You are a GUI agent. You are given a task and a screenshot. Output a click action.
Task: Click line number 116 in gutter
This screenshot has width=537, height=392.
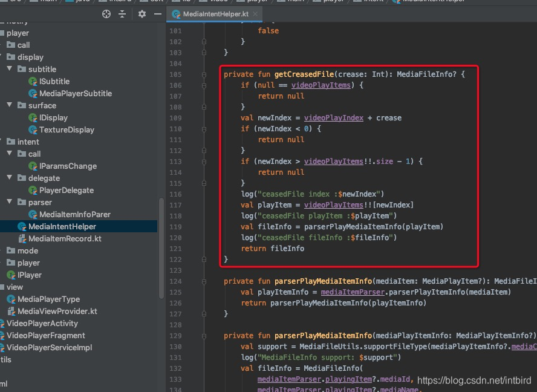[175, 194]
